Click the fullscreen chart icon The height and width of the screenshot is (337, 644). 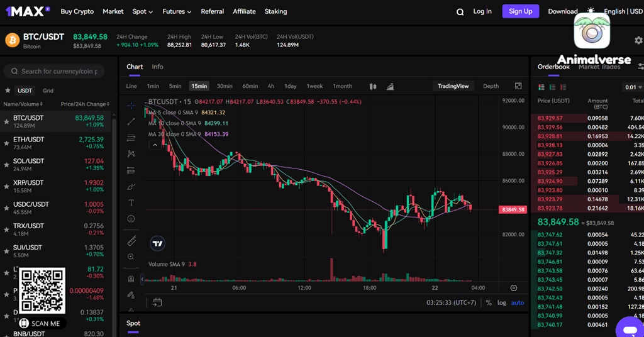coord(518,86)
